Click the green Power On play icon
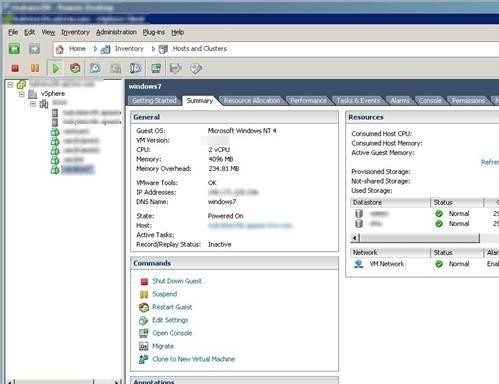 click(x=56, y=69)
